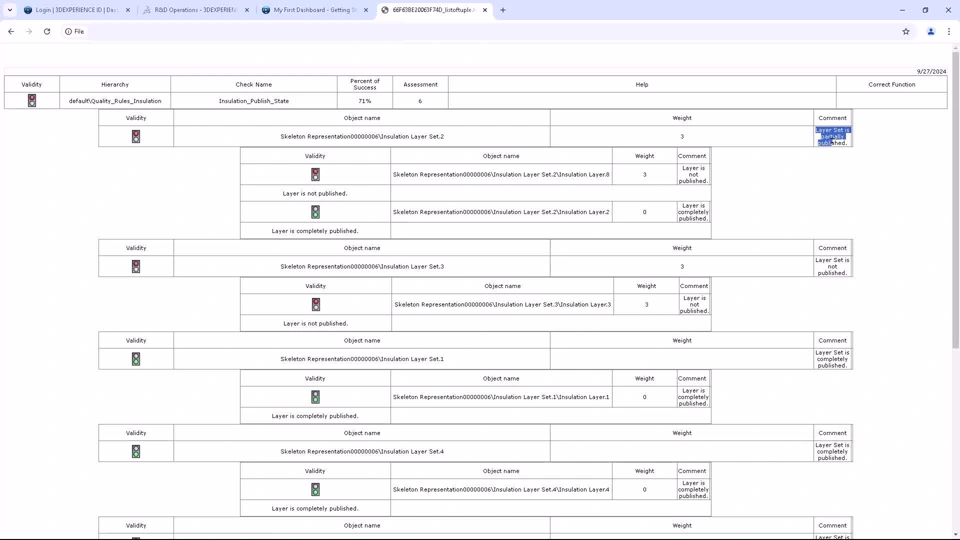
Task: Click the browser back arrow
Action: 11,31
